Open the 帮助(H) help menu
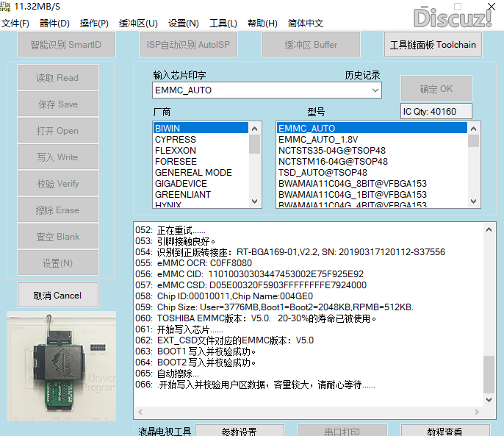 pyautogui.click(x=262, y=24)
